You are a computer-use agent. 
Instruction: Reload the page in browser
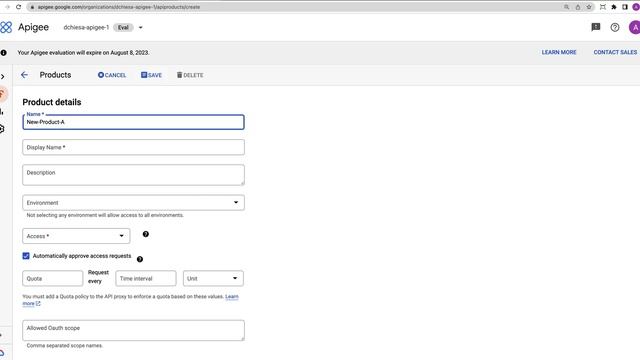pyautogui.click(x=18, y=7)
